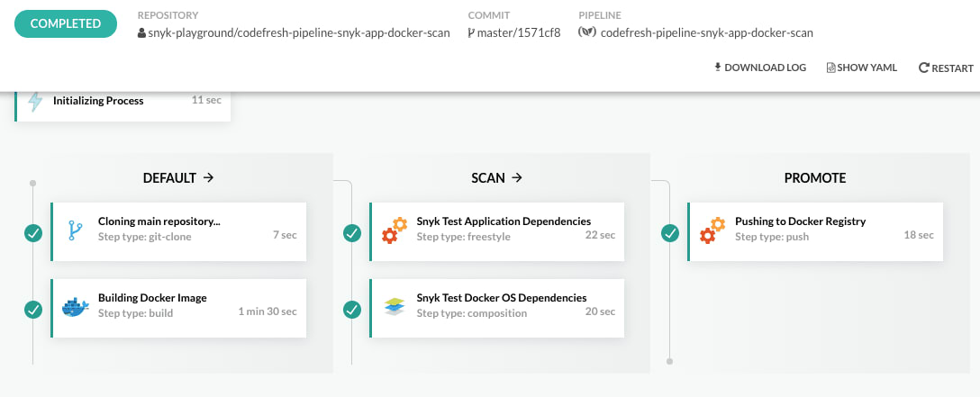Click the 'Step type: push' label
980x397 pixels.
(772, 237)
